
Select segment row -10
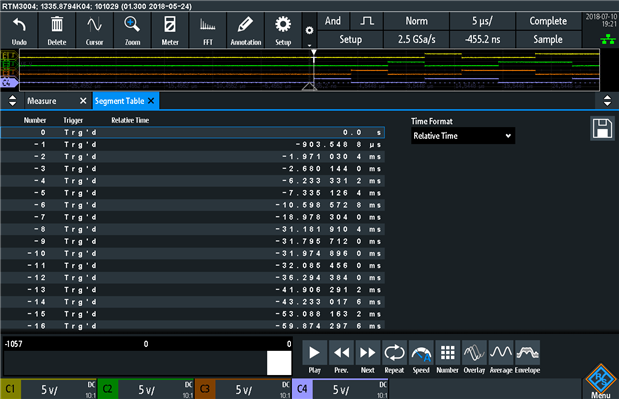click(193, 253)
